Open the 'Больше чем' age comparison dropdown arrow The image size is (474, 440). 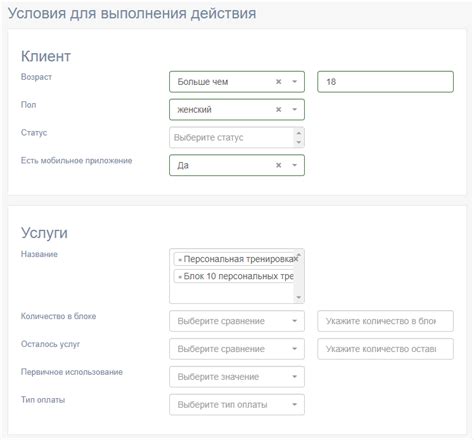294,82
